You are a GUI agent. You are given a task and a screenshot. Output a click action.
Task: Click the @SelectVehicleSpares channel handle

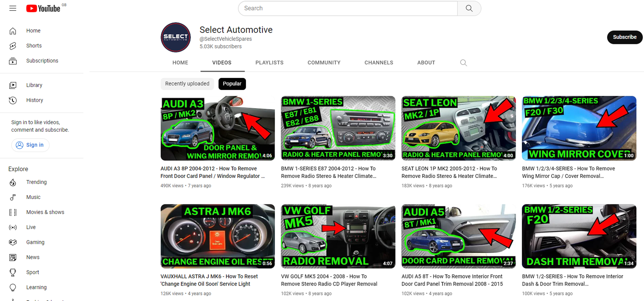(226, 39)
